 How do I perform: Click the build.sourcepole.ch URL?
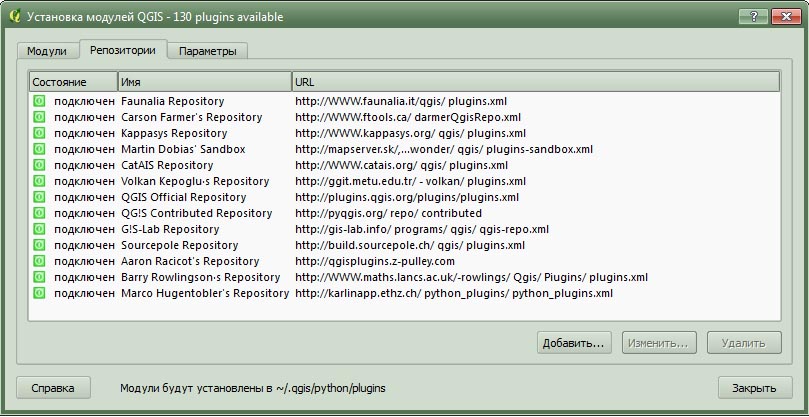(x=410, y=245)
